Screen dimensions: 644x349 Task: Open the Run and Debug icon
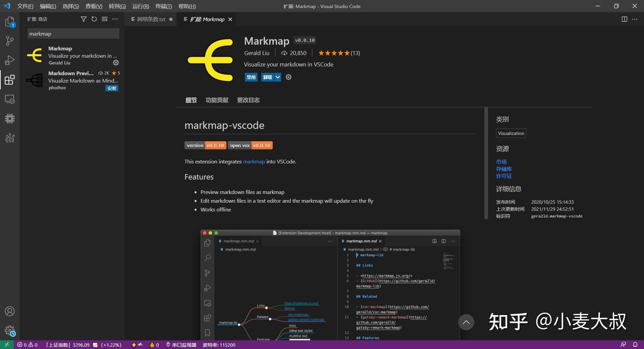10,60
